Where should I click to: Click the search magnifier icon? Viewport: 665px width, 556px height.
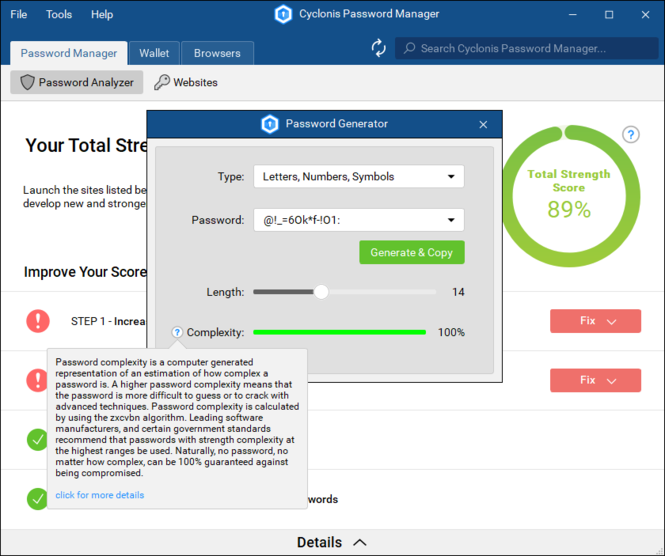(409, 48)
